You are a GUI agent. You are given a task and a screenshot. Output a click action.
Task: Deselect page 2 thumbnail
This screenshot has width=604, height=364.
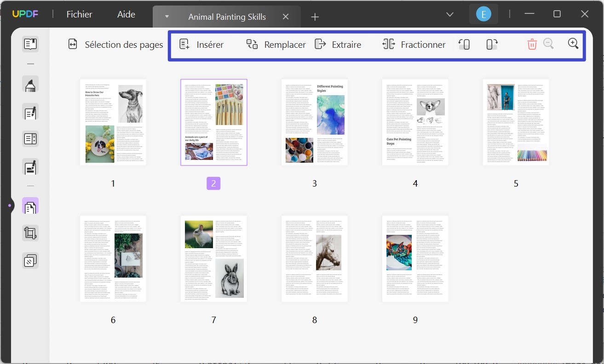[x=213, y=122]
